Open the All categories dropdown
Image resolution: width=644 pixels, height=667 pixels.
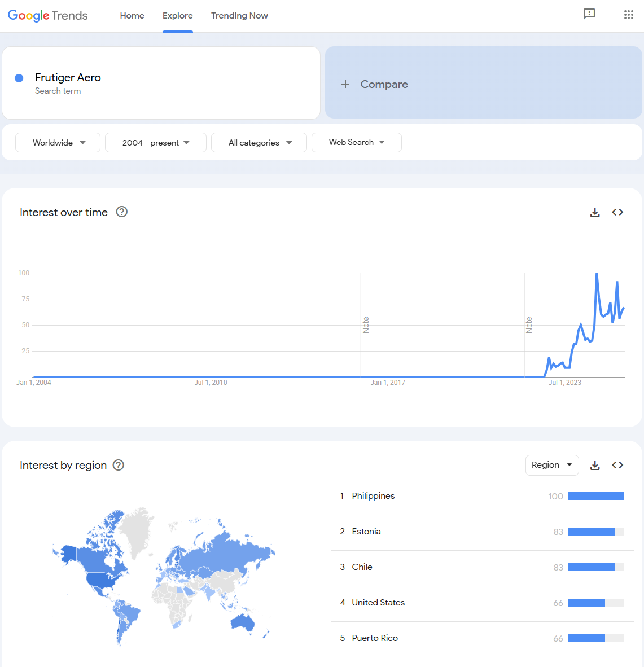pyautogui.click(x=259, y=143)
